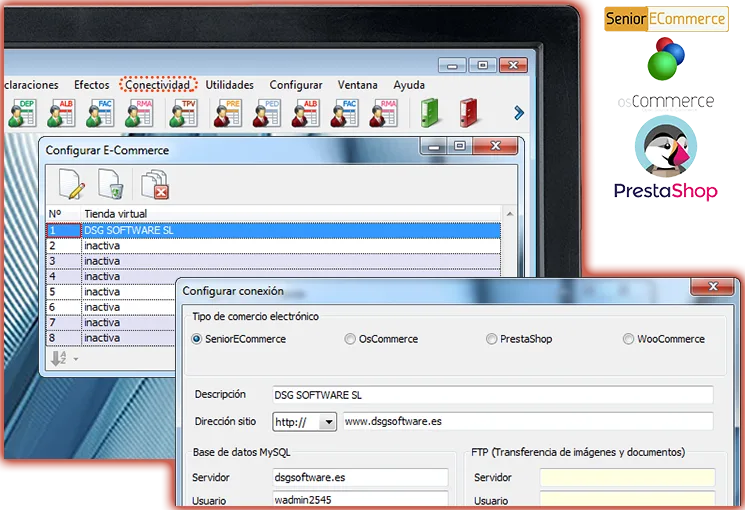This screenshot has height=510, width=745.
Task: Open the green ALB customer delivery notes icon
Action: pos(61,113)
